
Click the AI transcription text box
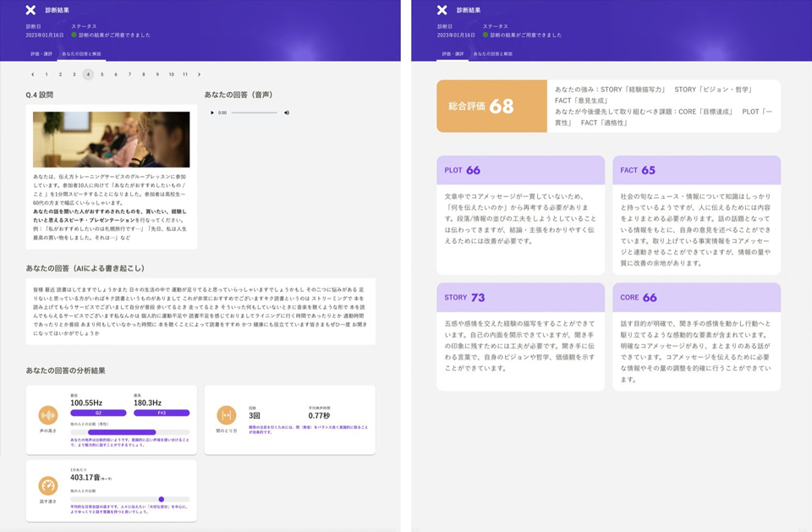pyautogui.click(x=200, y=311)
